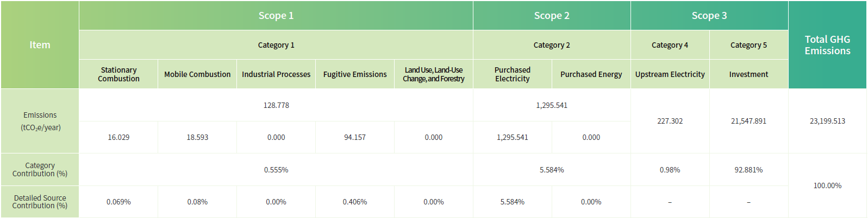Screen dimensions: 868x218
Task: Click the Scope 1 header cell
Action: tap(276, 16)
